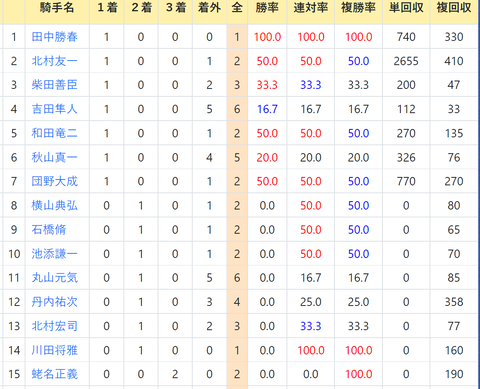Viewport: 480px width, 389px height.
Task: Select 全 total 4 for 丹内祐次
Action: (x=237, y=302)
